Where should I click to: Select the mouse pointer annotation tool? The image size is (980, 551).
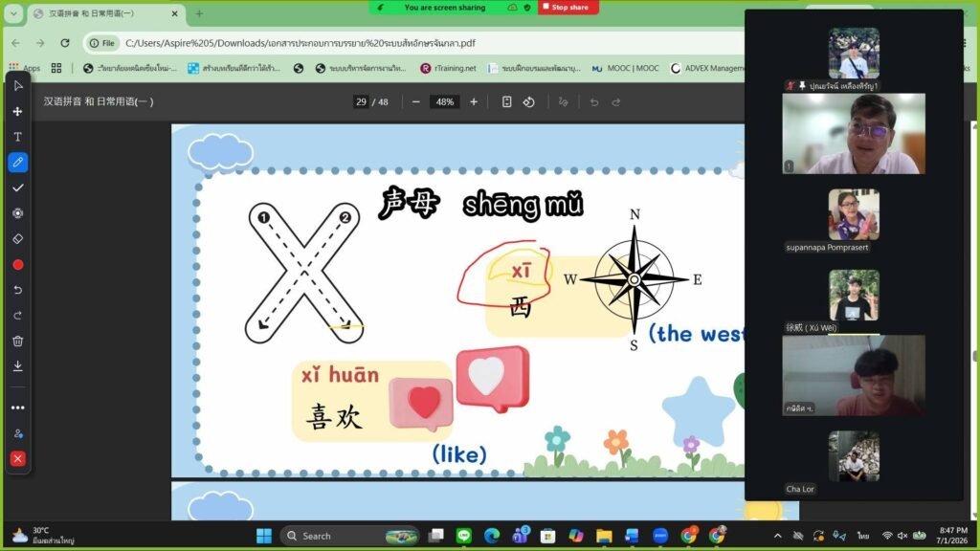[x=17, y=85]
